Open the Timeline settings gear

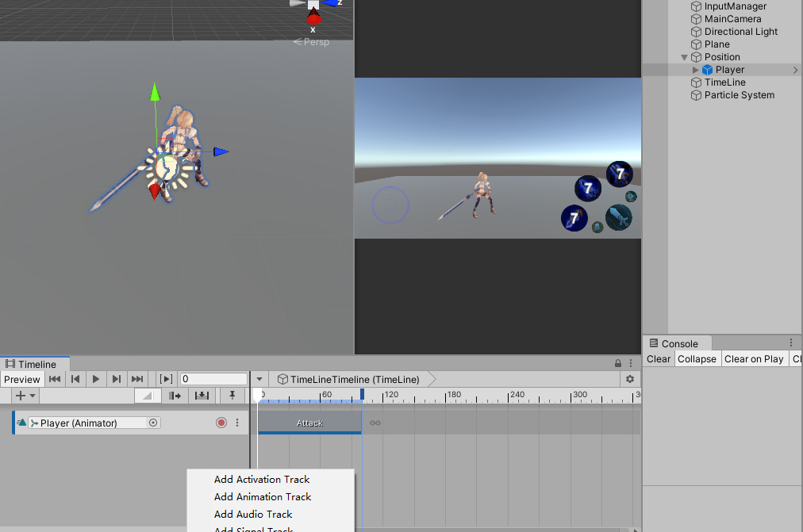coord(630,379)
